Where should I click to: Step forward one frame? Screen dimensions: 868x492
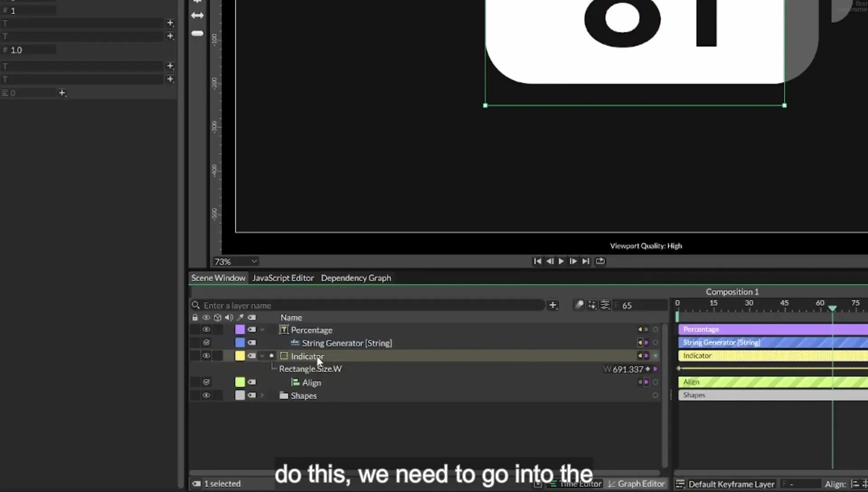[x=573, y=261]
